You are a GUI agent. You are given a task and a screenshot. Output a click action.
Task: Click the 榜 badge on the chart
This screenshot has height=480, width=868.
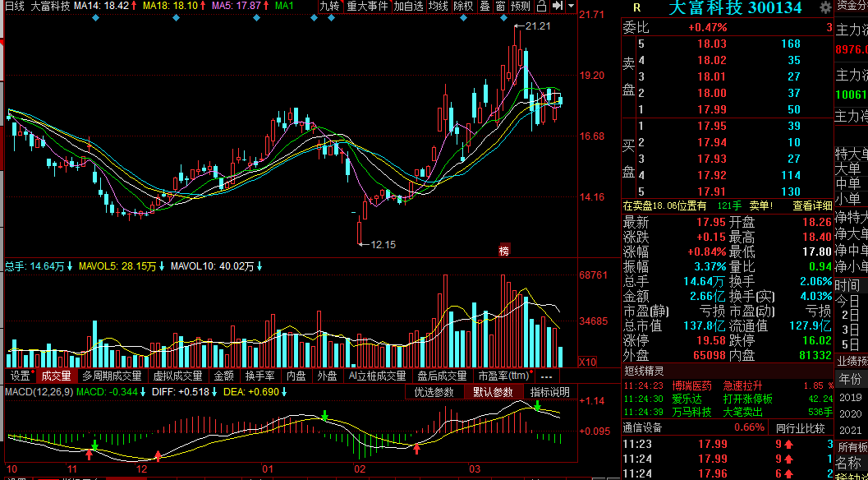point(503,251)
